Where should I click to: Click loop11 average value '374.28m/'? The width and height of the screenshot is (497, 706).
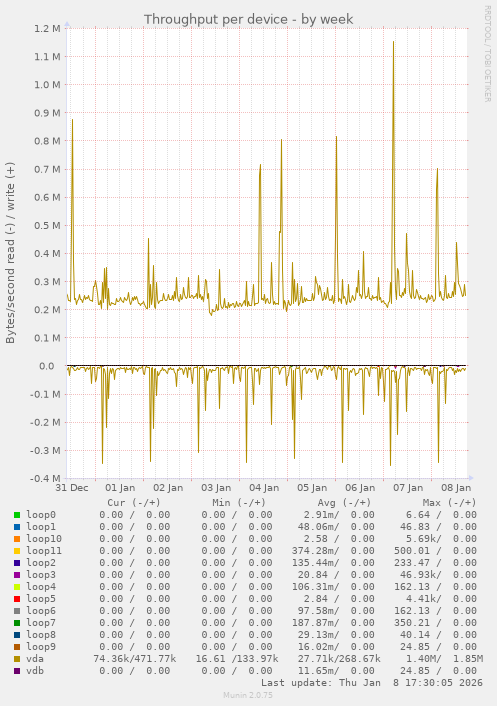(316, 551)
